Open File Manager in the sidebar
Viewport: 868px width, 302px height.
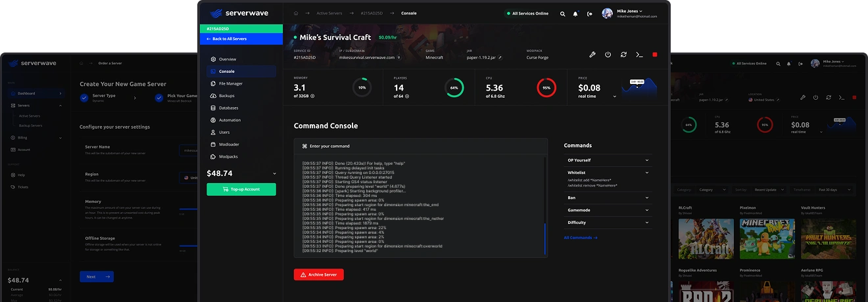tap(230, 83)
